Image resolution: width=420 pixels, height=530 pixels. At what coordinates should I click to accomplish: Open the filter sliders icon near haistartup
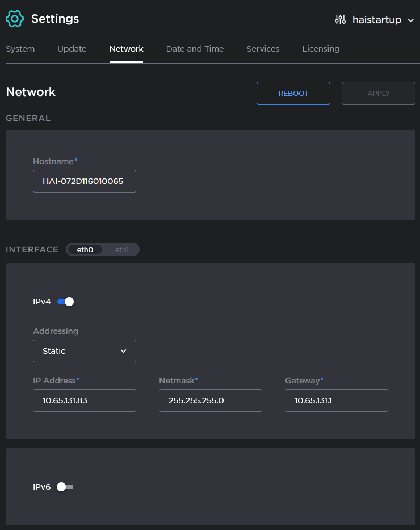pyautogui.click(x=341, y=19)
